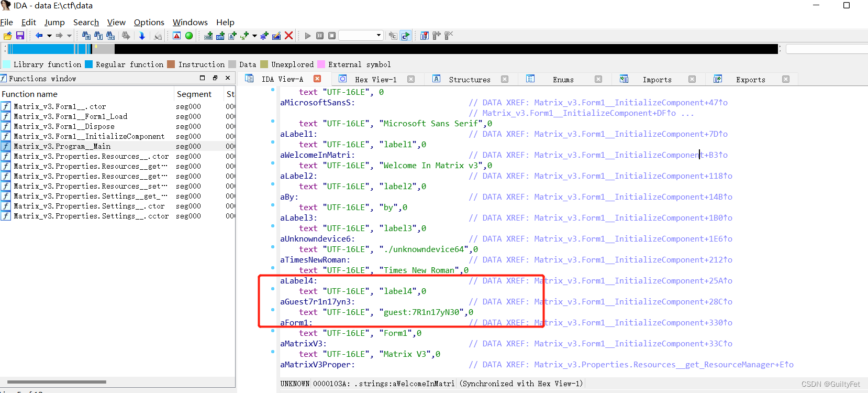Open the Windows menu
The width and height of the screenshot is (868, 393).
[x=190, y=22]
